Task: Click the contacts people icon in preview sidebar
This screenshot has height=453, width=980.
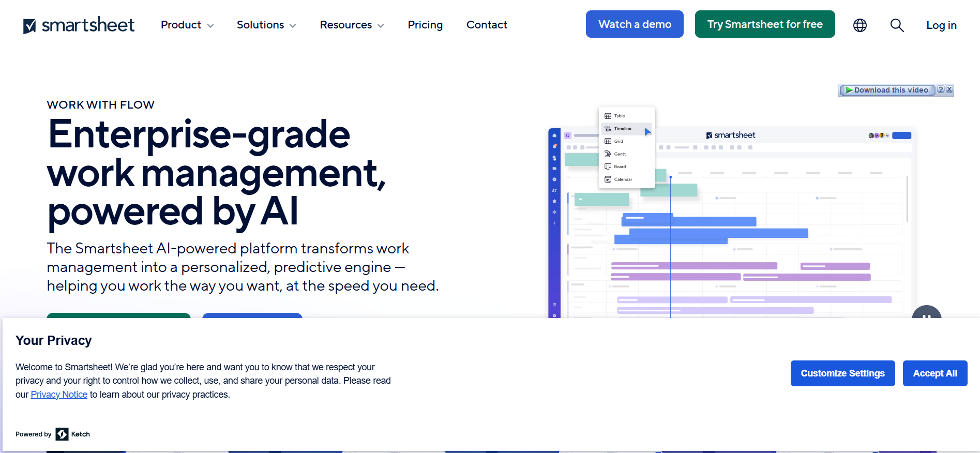Action: click(554, 190)
